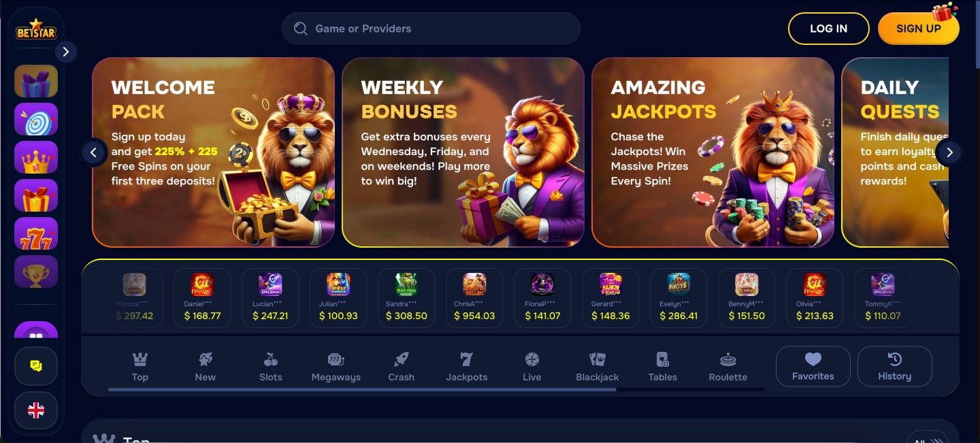This screenshot has height=443, width=980.
Task: Open the live chat support icon
Action: pos(36,366)
